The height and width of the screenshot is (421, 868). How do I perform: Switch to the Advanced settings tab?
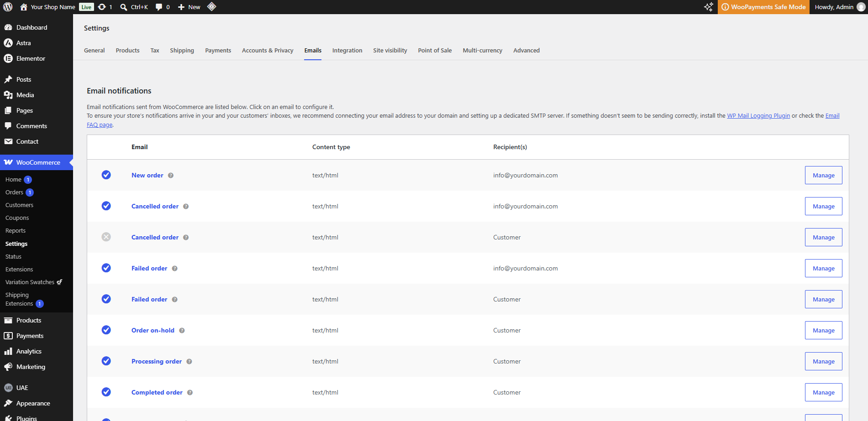(x=526, y=50)
